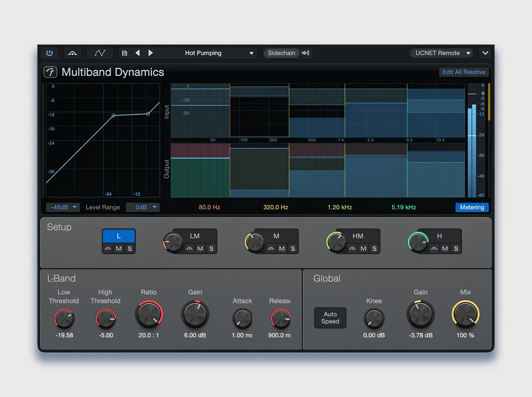Viewport: 532px width, 397px height.
Task: Click the plugin power icon
Action: pos(49,53)
